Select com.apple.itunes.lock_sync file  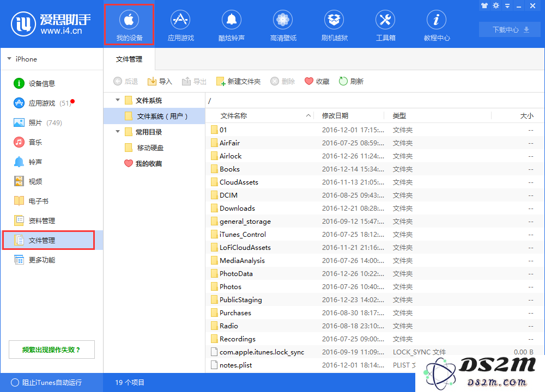point(374,352)
